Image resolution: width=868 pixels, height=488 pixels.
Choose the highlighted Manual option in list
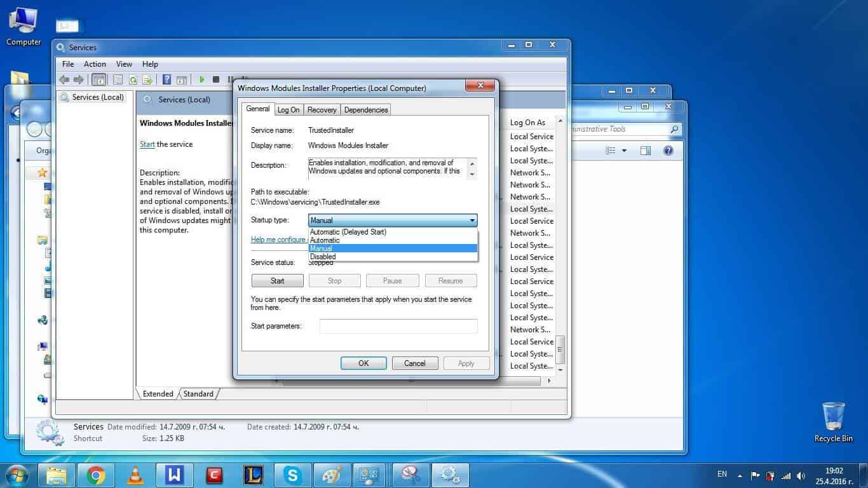(393, 248)
